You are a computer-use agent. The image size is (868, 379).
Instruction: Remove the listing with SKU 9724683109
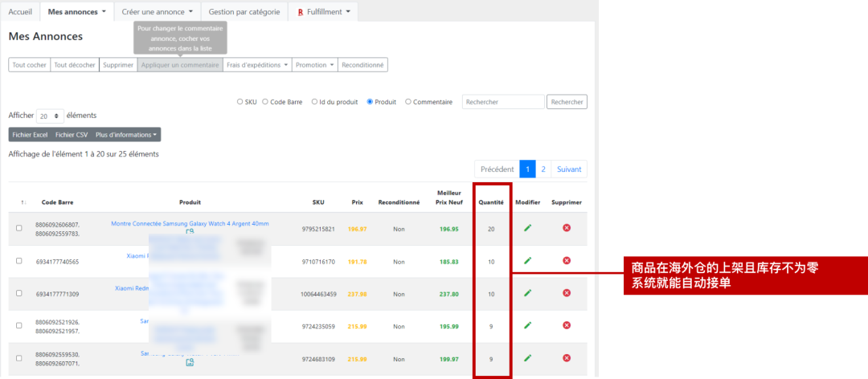(x=567, y=358)
